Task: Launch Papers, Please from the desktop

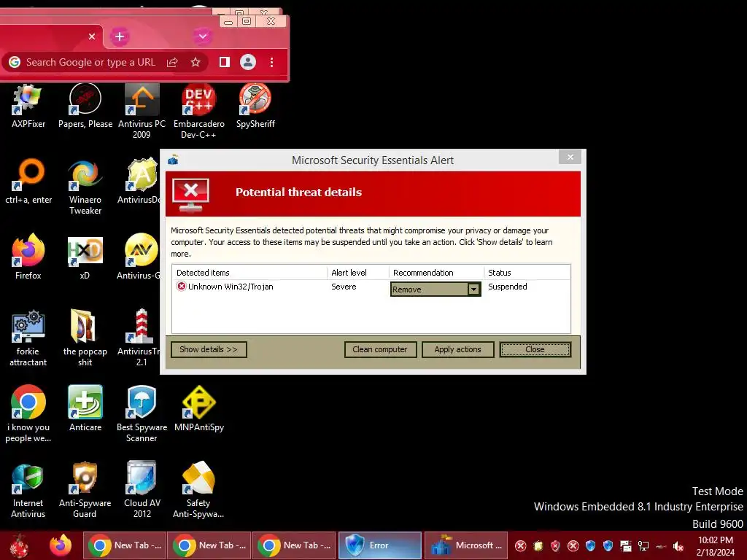Action: click(x=85, y=106)
